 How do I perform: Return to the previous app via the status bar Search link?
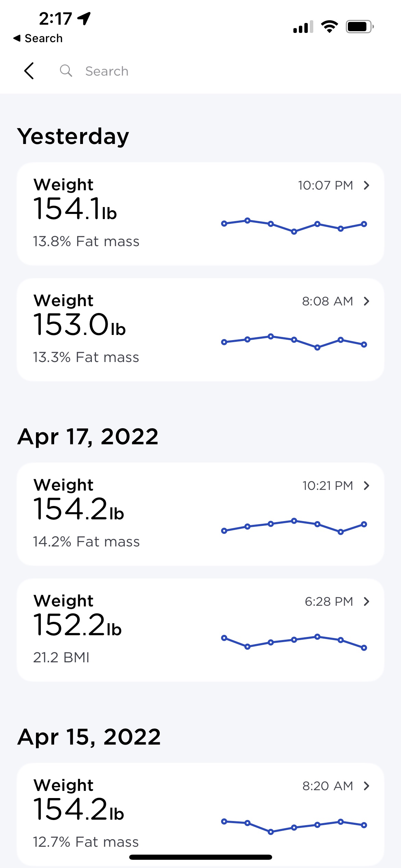(38, 38)
